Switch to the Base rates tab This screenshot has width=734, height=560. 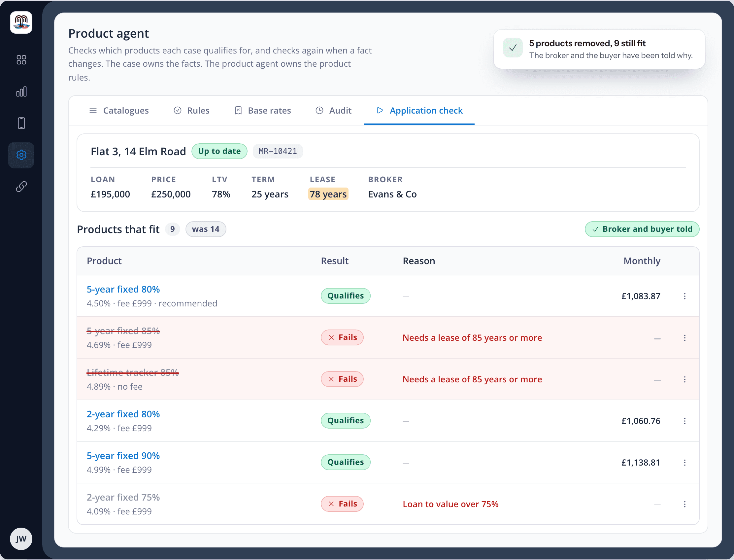pos(263,111)
